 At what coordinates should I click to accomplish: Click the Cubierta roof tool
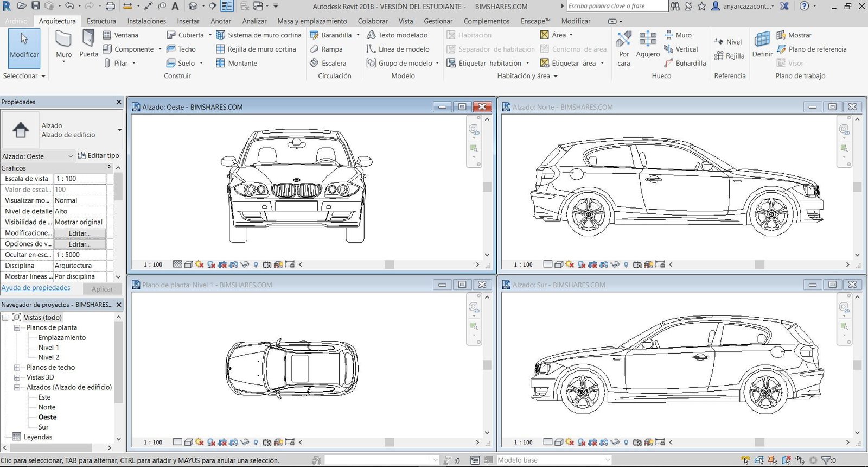(x=186, y=35)
